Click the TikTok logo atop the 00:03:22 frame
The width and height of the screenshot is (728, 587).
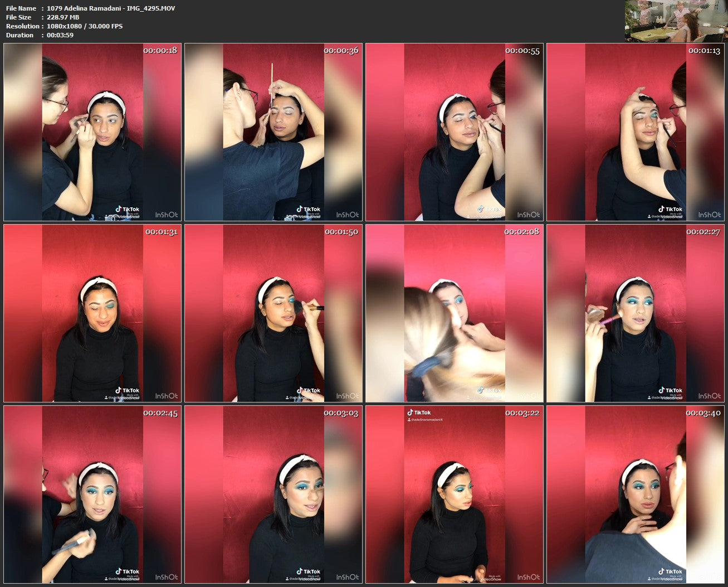pos(419,413)
